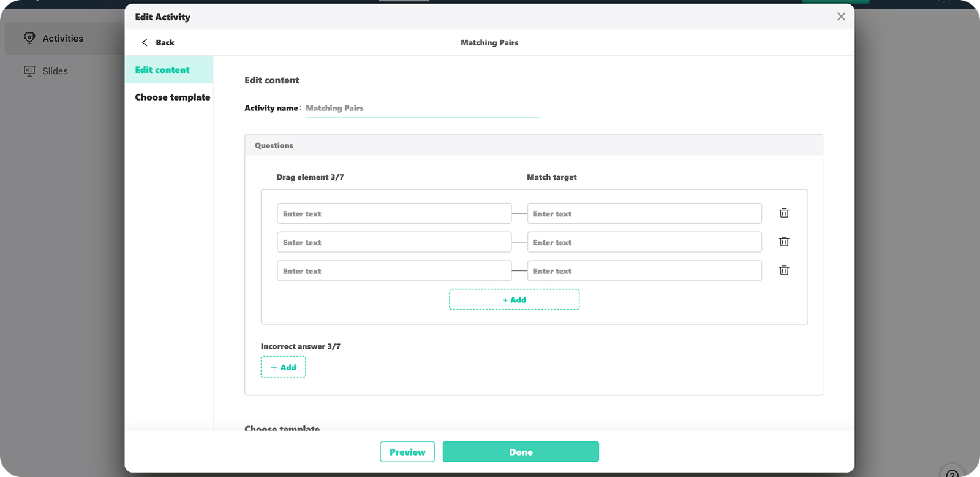Add an incorrect answer
The image size is (980, 477).
pos(283,367)
